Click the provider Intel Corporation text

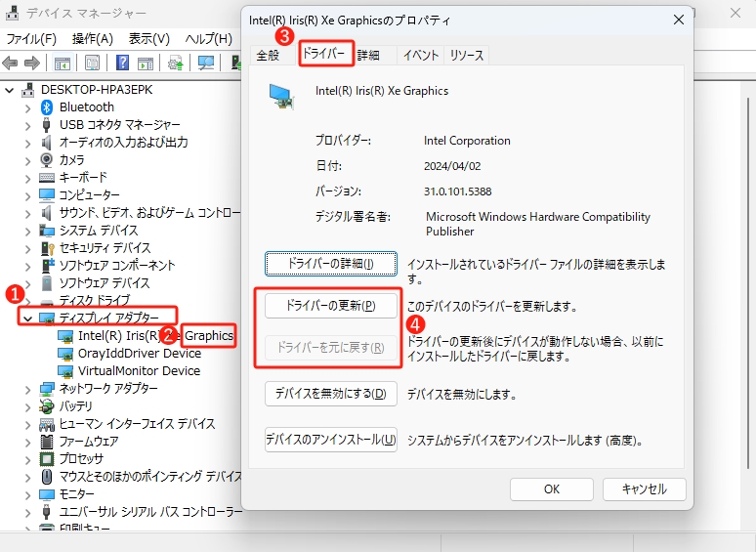[467, 141]
